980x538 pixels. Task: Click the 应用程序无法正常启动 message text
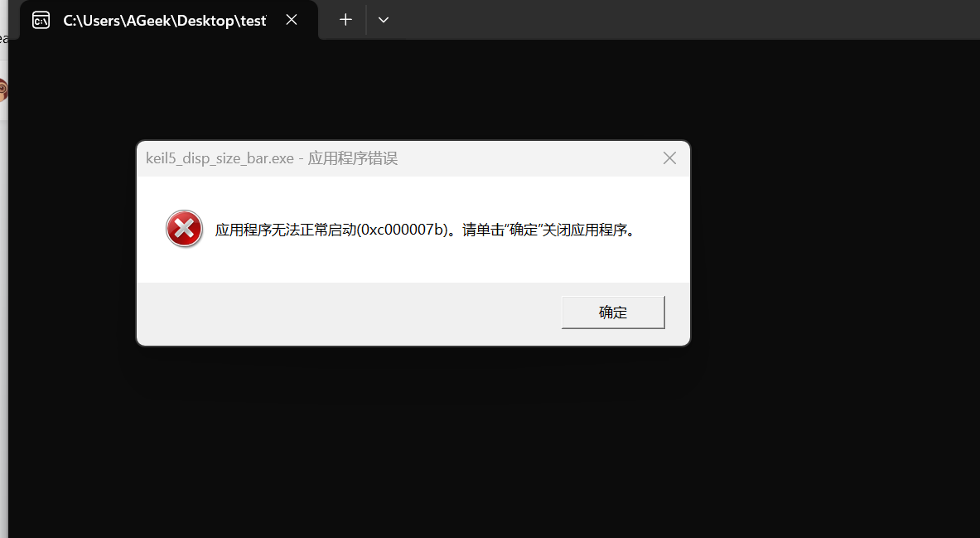(x=285, y=230)
